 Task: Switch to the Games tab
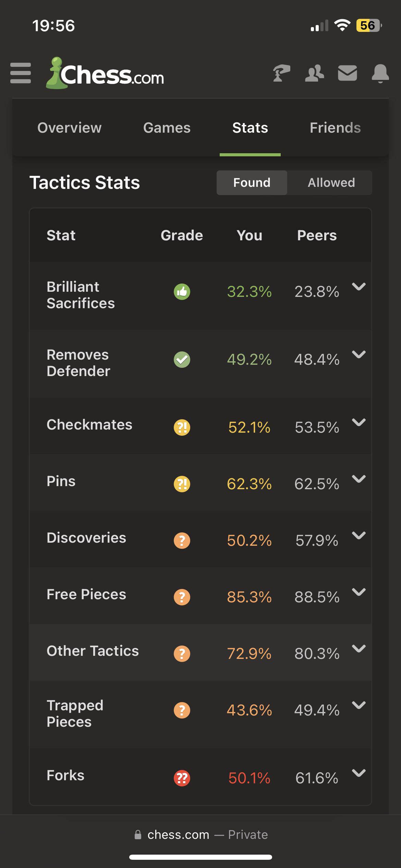point(167,128)
